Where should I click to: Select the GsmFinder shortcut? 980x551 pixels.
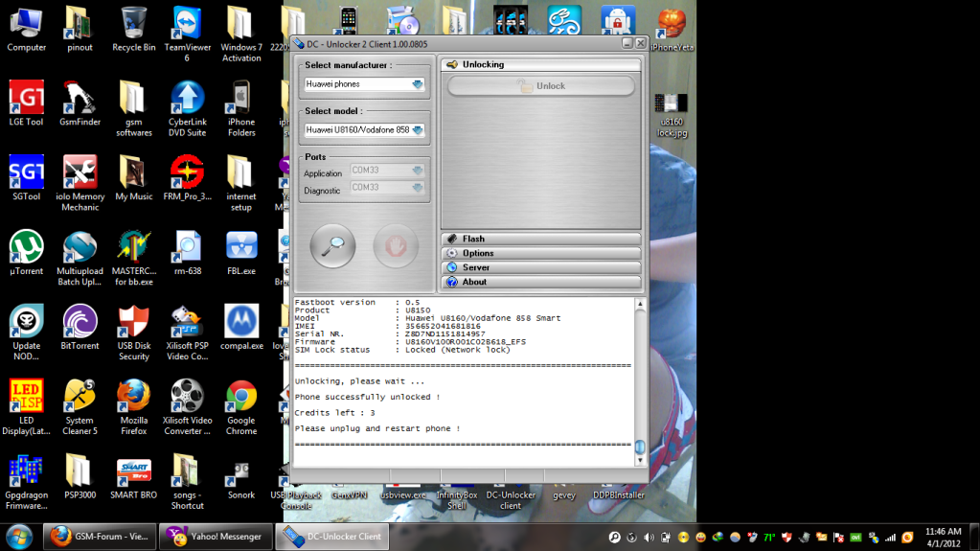pyautogui.click(x=80, y=103)
